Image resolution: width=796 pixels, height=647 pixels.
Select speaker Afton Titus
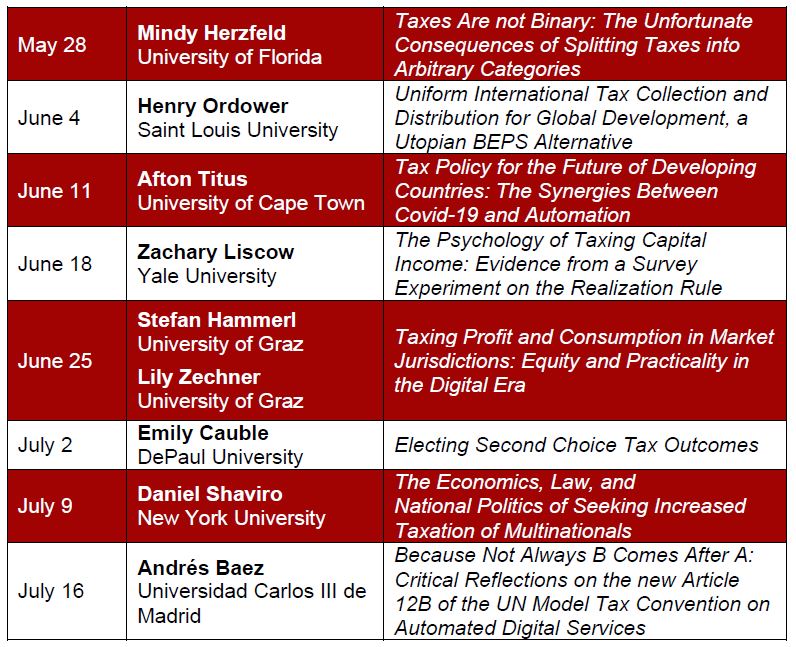tap(192, 179)
